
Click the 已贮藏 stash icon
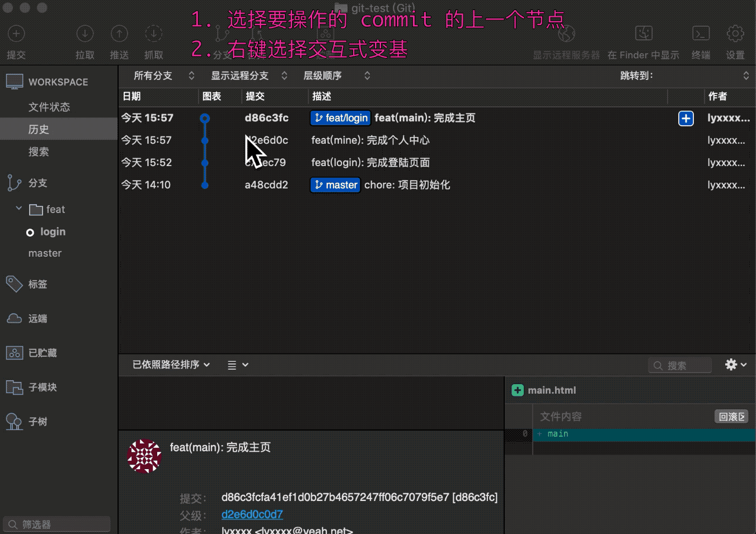[x=14, y=353]
